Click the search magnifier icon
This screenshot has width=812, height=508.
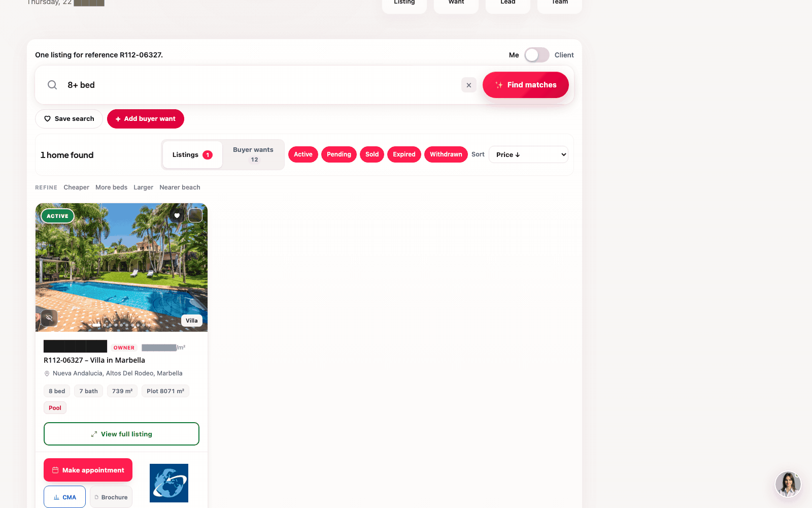pos(52,85)
